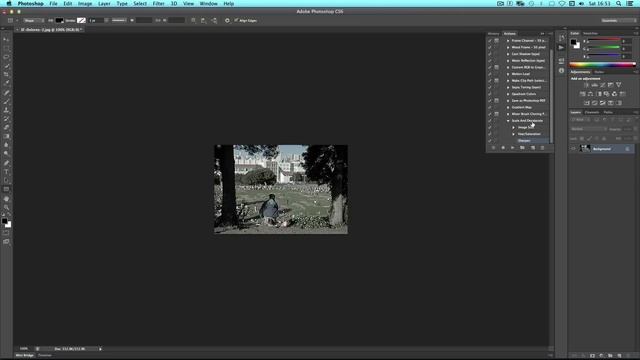This screenshot has height=360, width=640.
Task: Click the color spectrum ramp in Color panel
Action: [602, 64]
